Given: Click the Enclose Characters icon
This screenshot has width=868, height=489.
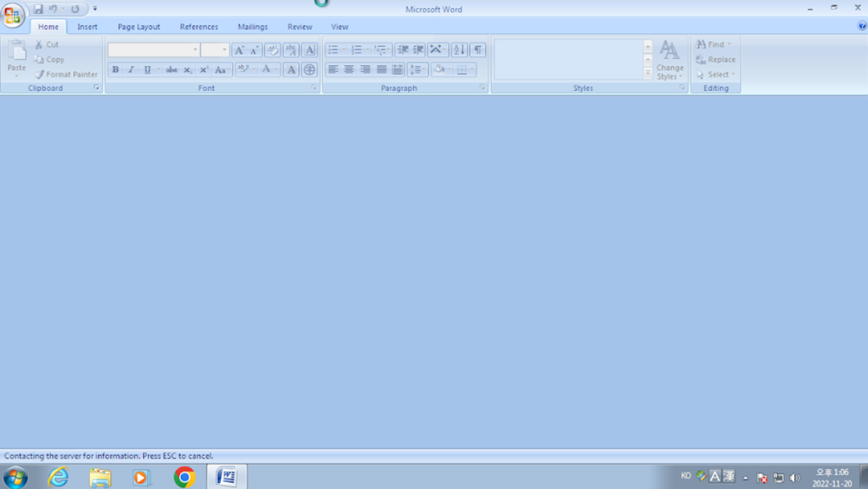Looking at the screenshot, I should pyautogui.click(x=309, y=70).
